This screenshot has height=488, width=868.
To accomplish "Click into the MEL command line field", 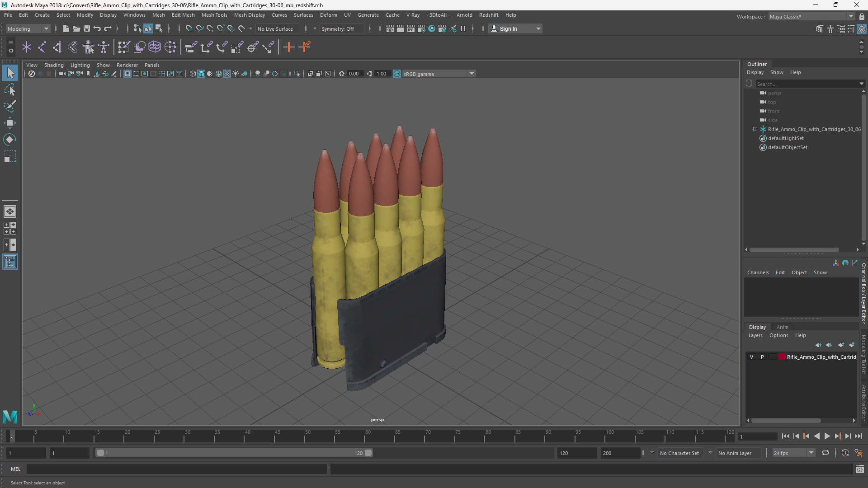I will tap(176, 469).
